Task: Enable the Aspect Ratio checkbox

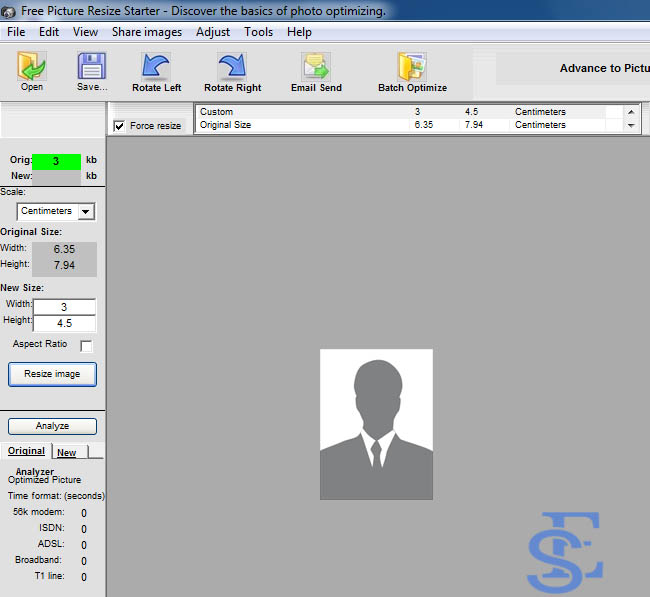Action: (86, 346)
